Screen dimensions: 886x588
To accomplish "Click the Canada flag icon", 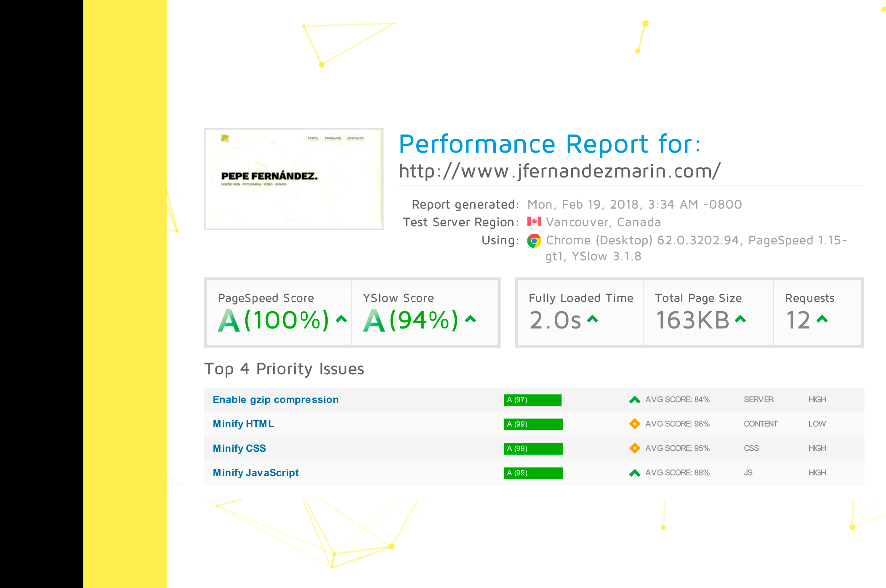I will [x=534, y=222].
